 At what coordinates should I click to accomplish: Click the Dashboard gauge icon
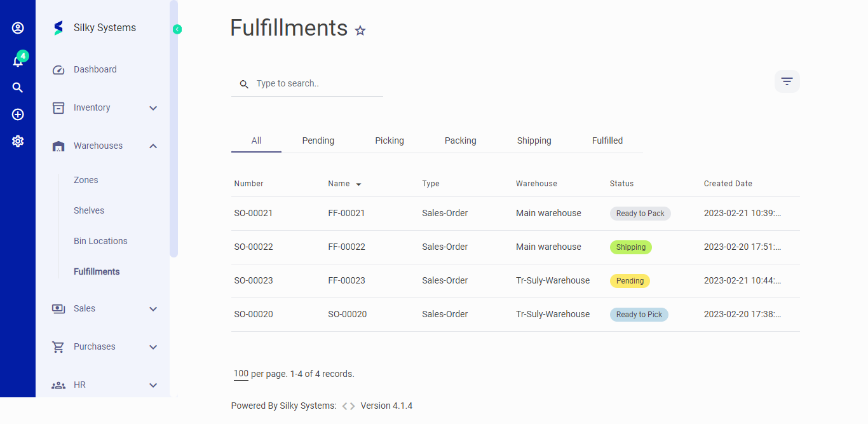pos(58,69)
